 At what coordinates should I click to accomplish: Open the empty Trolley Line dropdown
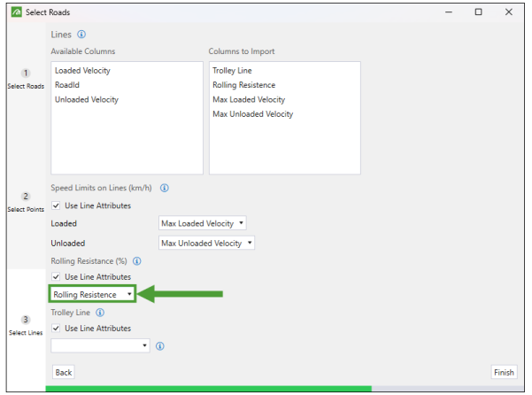click(100, 345)
